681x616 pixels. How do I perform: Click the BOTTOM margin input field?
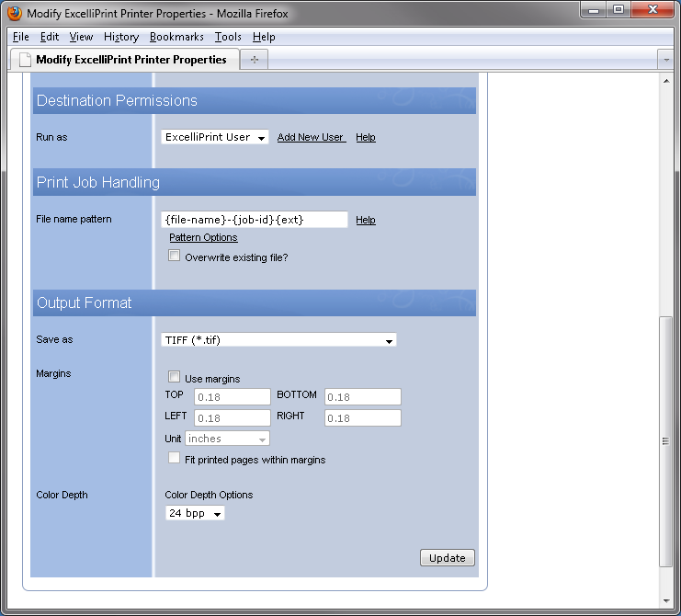[363, 396]
